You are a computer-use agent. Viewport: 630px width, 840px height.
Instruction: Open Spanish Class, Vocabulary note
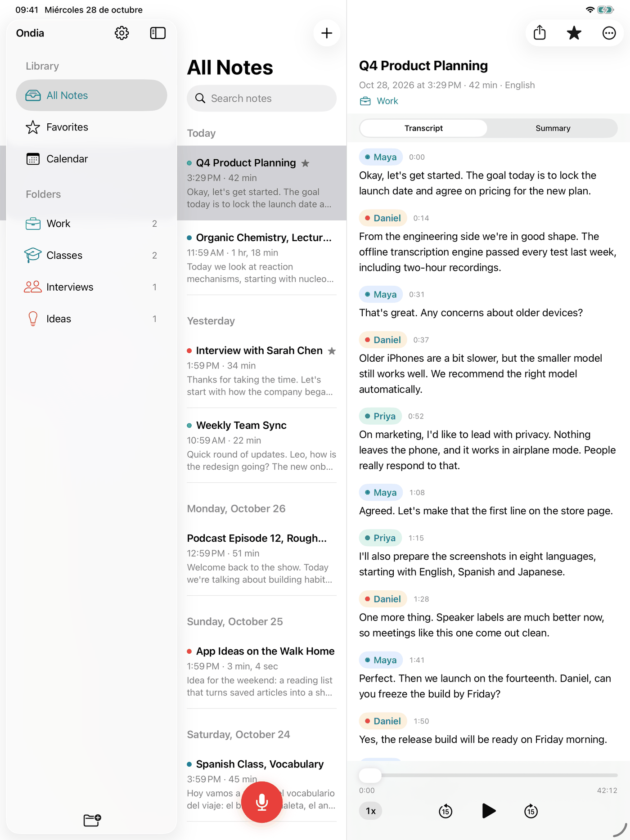261,784
